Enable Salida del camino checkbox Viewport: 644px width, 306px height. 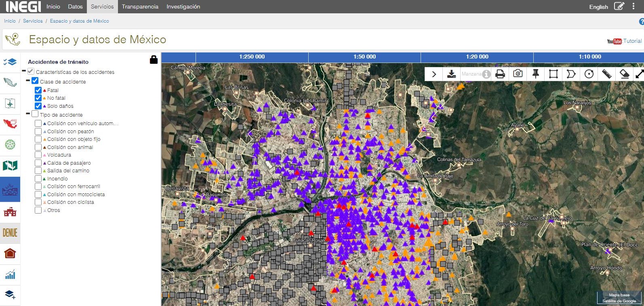[x=38, y=170]
